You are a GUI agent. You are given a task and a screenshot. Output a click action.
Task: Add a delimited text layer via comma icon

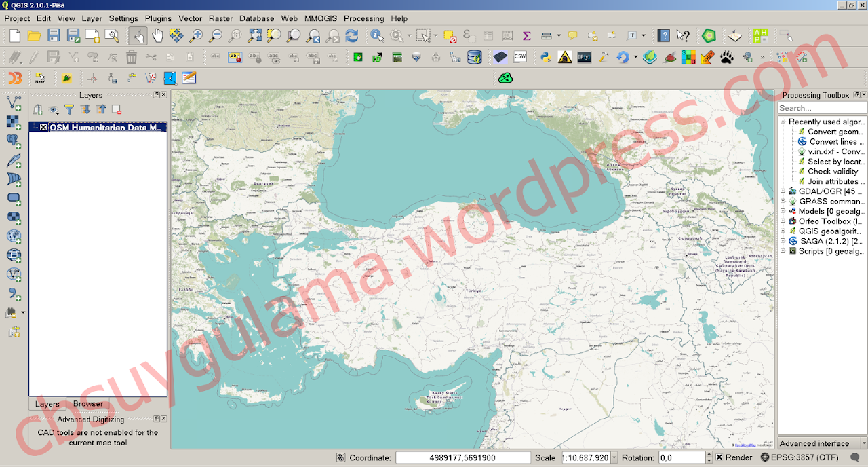14,293
